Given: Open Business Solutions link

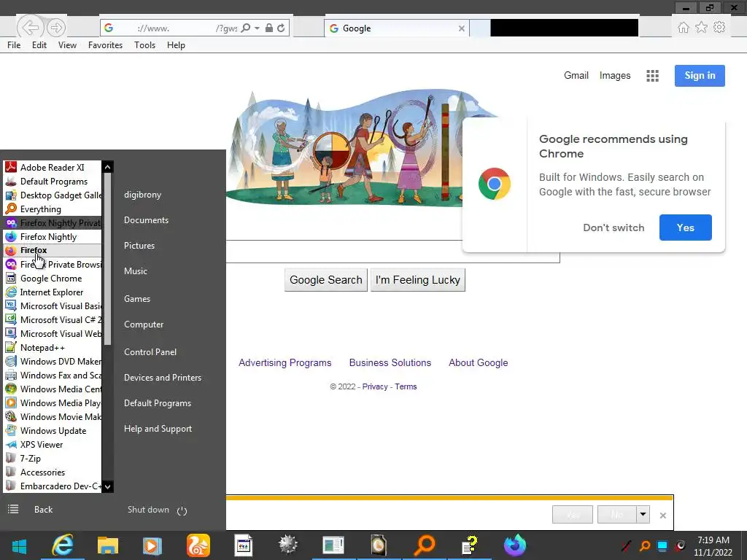Looking at the screenshot, I should 390,362.
